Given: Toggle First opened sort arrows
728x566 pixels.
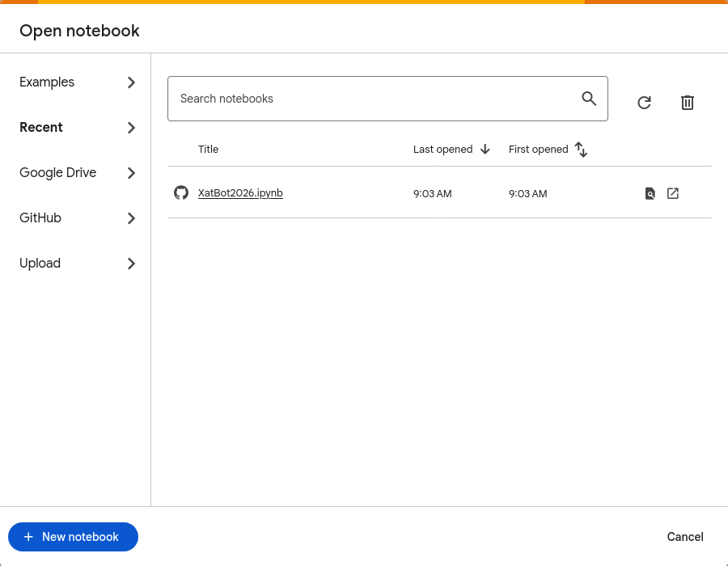Looking at the screenshot, I should click(x=581, y=149).
